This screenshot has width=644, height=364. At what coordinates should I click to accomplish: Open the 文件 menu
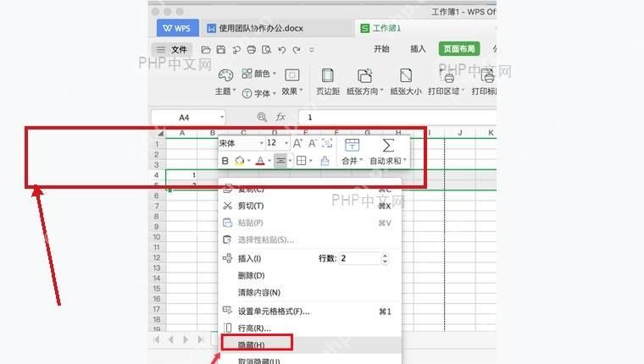pos(171,50)
